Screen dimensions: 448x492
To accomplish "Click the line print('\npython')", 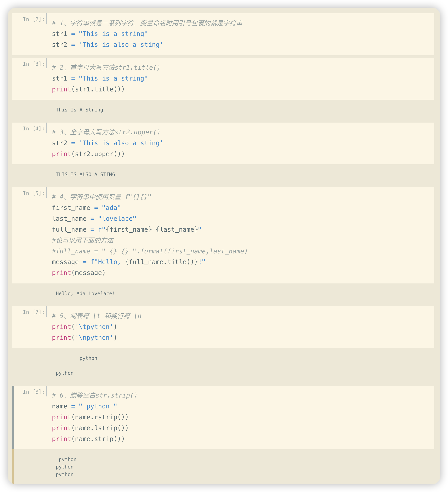I will coord(84,338).
